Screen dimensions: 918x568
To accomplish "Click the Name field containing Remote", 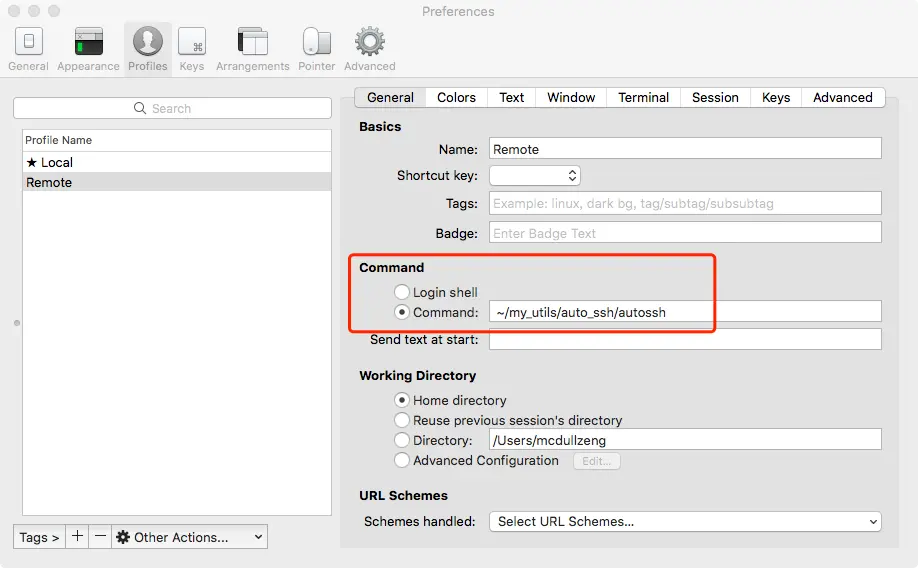I will click(685, 149).
